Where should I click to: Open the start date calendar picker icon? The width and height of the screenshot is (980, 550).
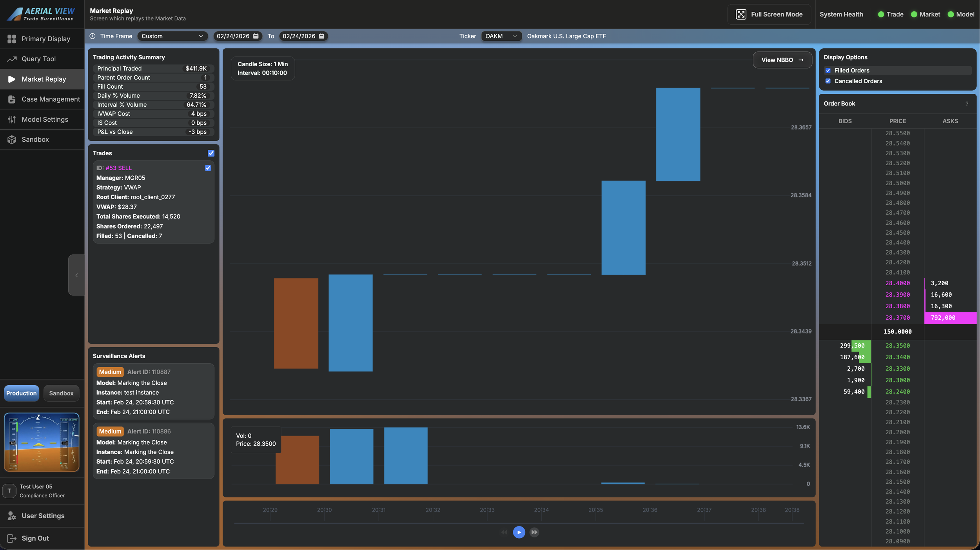click(x=256, y=36)
